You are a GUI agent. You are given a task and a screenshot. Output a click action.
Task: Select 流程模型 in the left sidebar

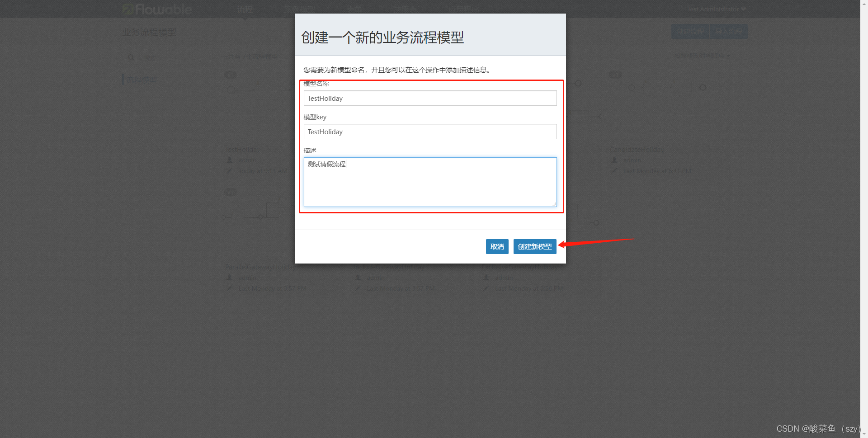[x=142, y=80]
